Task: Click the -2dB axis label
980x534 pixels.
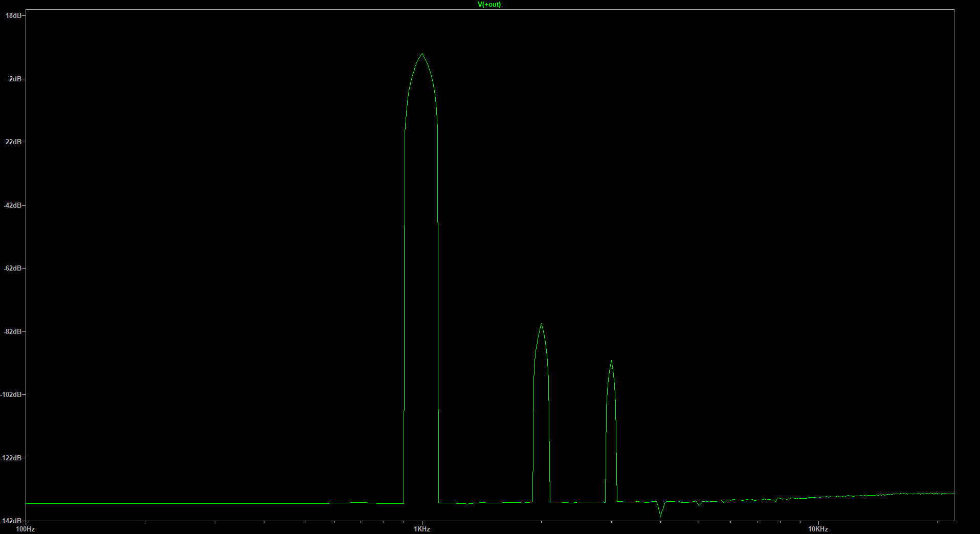Action: point(14,79)
